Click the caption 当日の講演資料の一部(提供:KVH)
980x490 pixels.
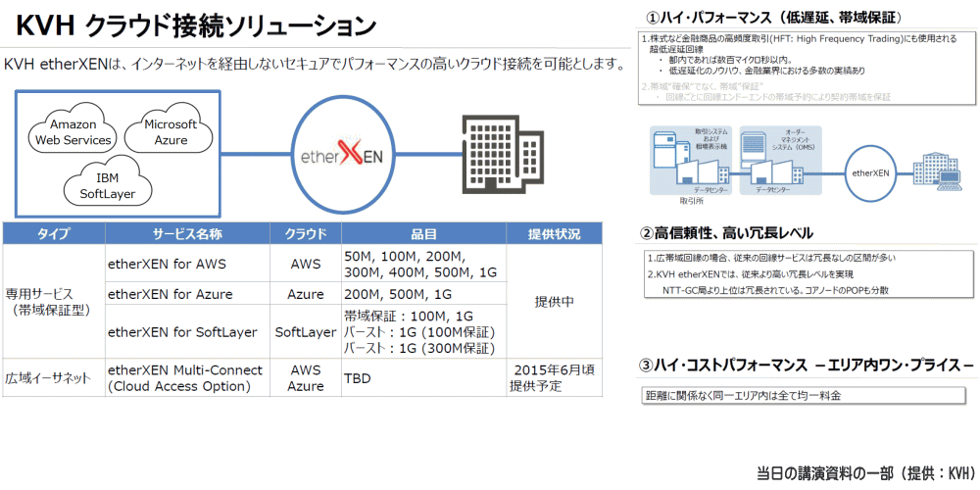pos(866,473)
